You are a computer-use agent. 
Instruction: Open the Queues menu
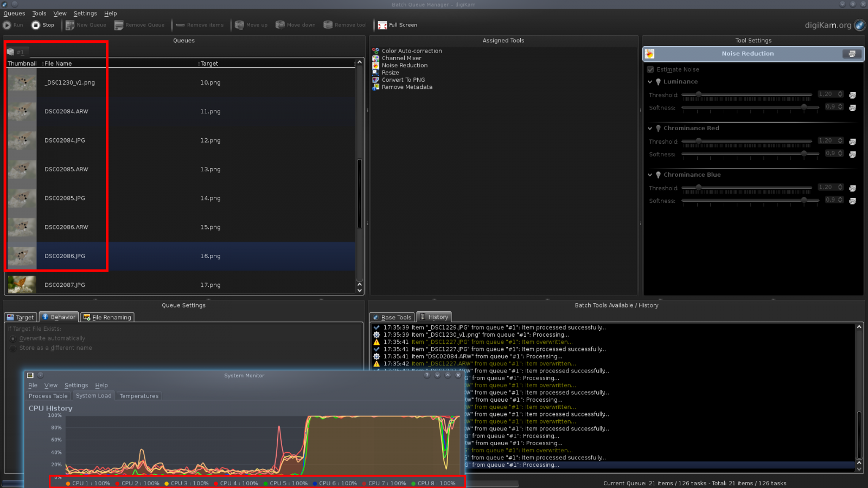[14, 13]
